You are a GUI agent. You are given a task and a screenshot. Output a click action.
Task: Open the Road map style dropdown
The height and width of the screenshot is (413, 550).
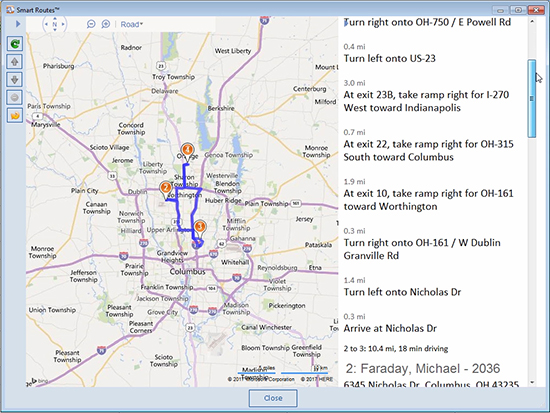pyautogui.click(x=132, y=24)
